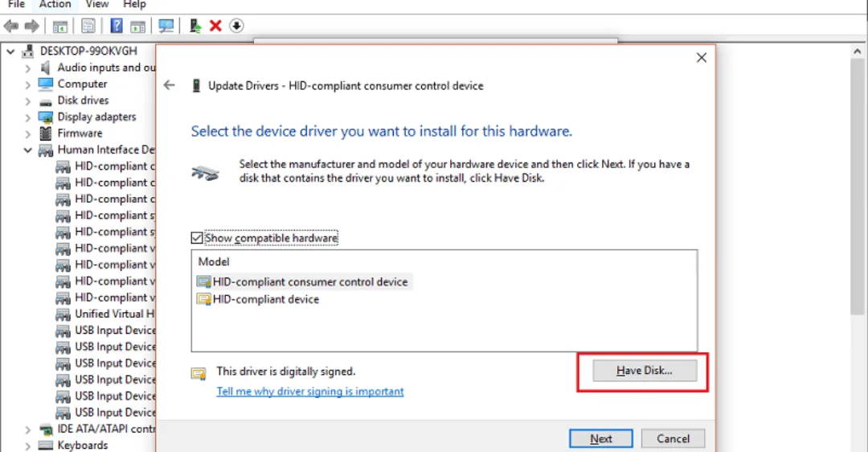Click the Next button
This screenshot has width=868, height=452.
point(600,438)
